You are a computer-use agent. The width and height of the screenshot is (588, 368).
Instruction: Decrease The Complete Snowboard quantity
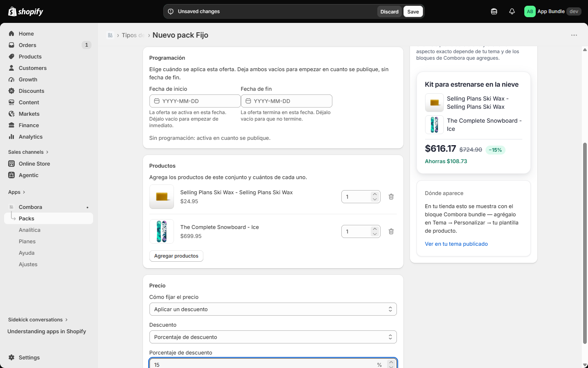tap(375, 234)
